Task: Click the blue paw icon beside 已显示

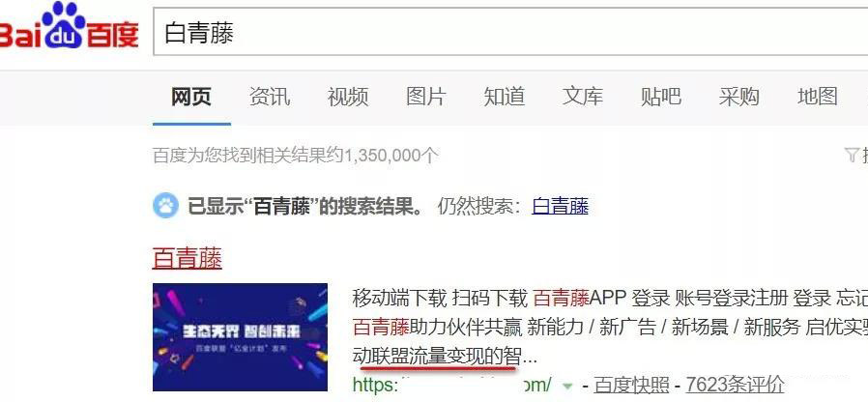Action: (165, 206)
